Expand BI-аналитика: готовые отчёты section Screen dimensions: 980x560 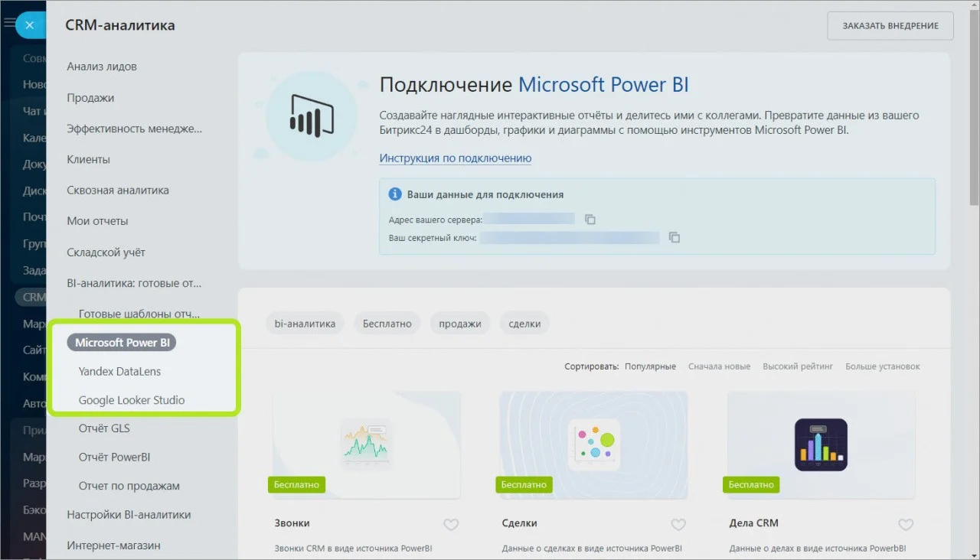(134, 283)
